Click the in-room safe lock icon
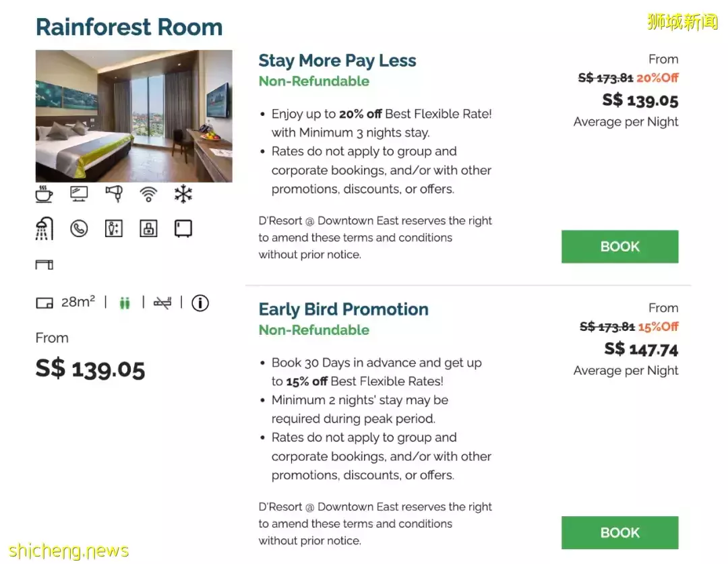The image size is (728, 564). coord(148,229)
